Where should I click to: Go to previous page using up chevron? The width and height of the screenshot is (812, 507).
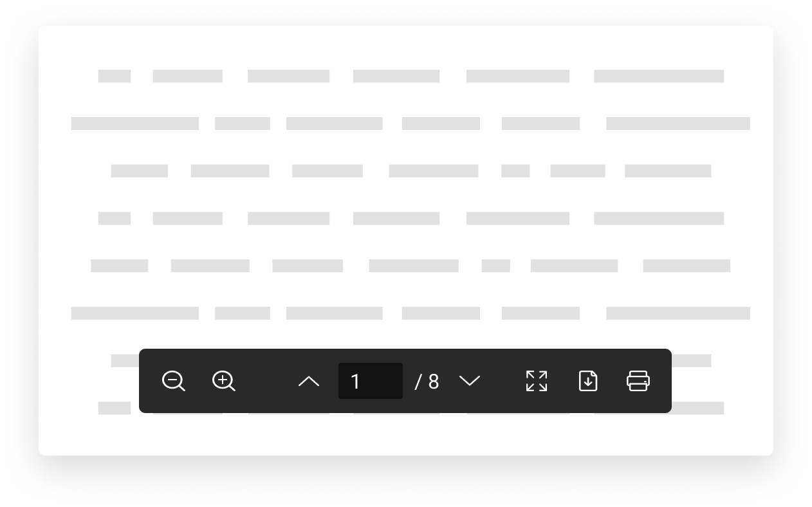pos(309,381)
